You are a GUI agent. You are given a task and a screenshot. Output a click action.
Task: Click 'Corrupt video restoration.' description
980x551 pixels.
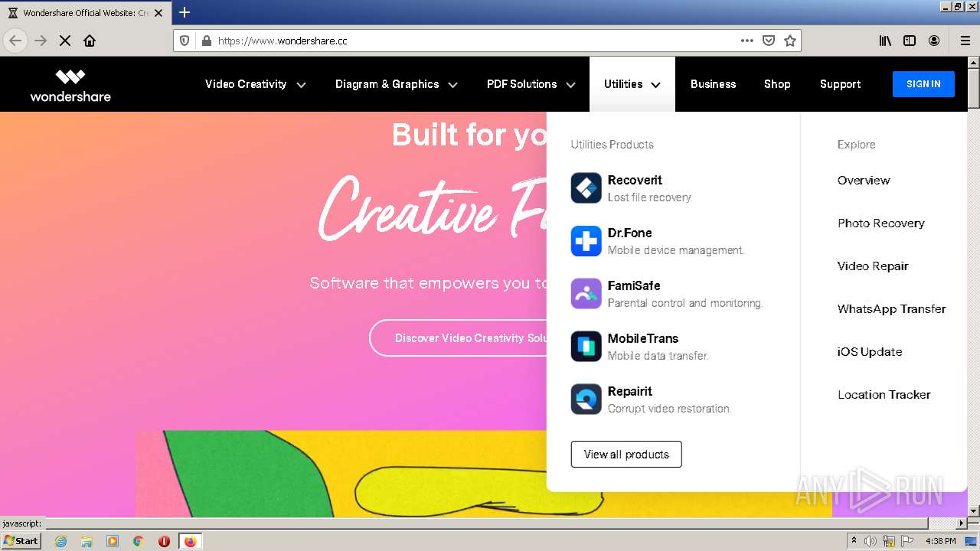click(x=670, y=409)
